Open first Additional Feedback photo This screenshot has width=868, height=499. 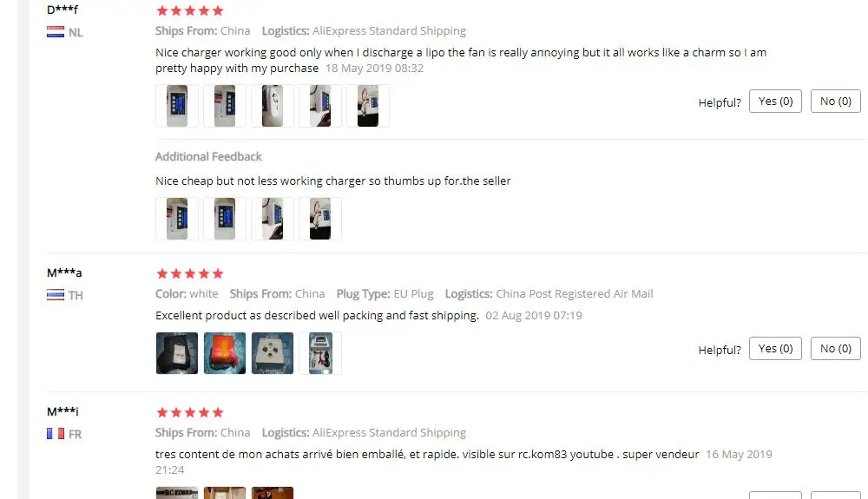point(176,219)
